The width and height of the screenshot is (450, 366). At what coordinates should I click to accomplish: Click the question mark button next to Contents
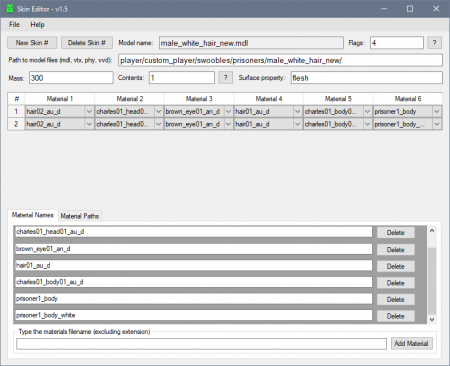(x=226, y=78)
